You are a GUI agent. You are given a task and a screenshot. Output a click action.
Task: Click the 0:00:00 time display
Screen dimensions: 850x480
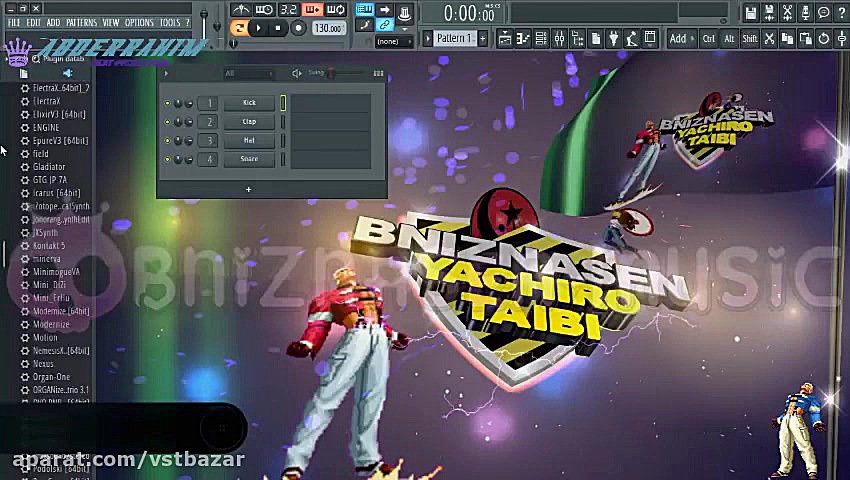[469, 13]
